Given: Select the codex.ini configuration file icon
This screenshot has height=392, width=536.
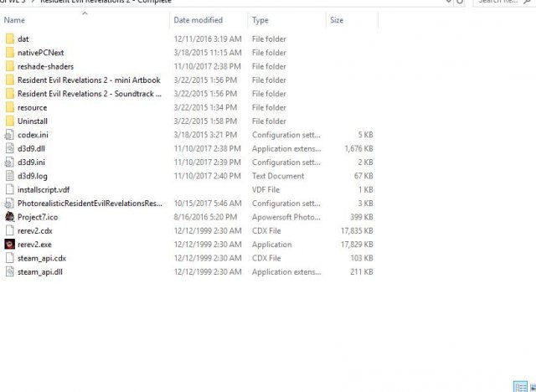Looking at the screenshot, I should pos(9,135).
